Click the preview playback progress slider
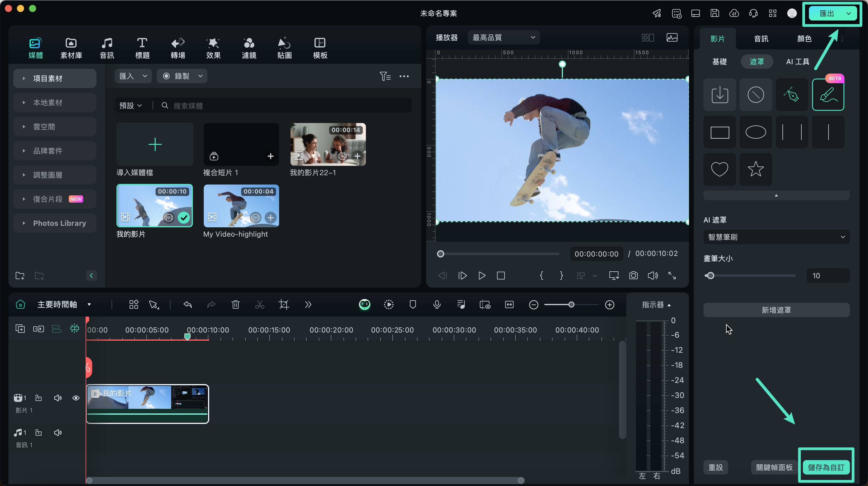Image resolution: width=868 pixels, height=486 pixels. pyautogui.click(x=498, y=254)
